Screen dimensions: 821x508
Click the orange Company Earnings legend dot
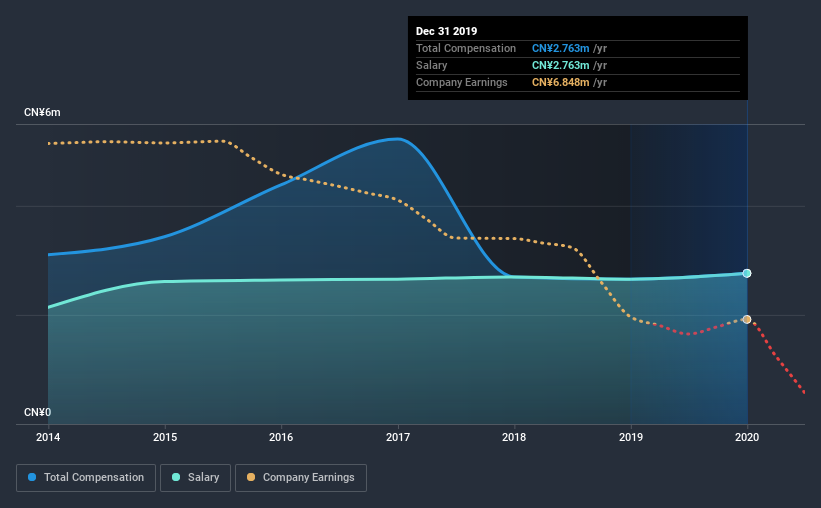251,477
